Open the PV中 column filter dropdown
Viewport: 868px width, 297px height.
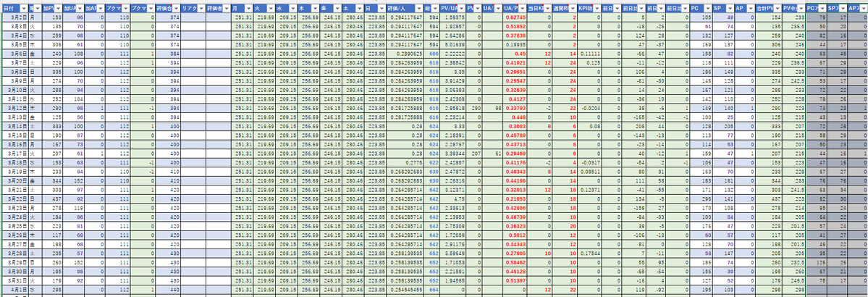coord(800,9)
